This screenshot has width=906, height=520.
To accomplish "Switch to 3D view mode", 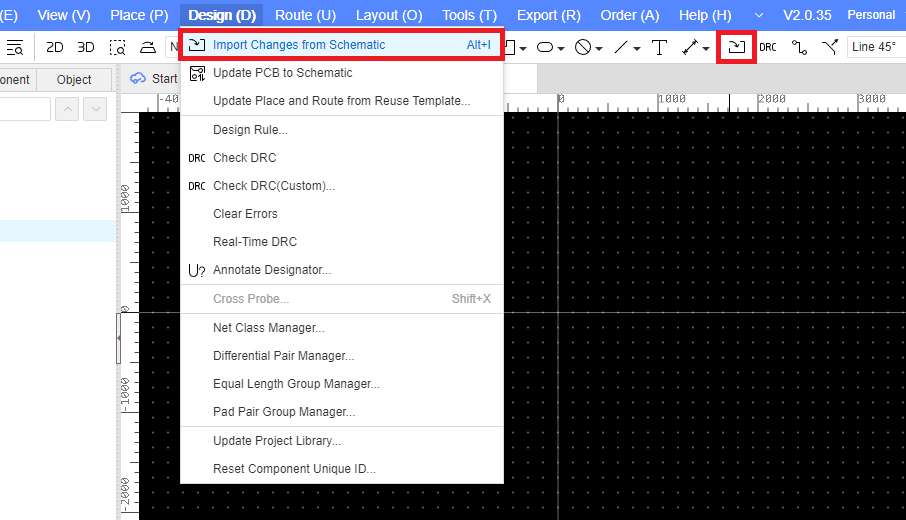I will [86, 47].
